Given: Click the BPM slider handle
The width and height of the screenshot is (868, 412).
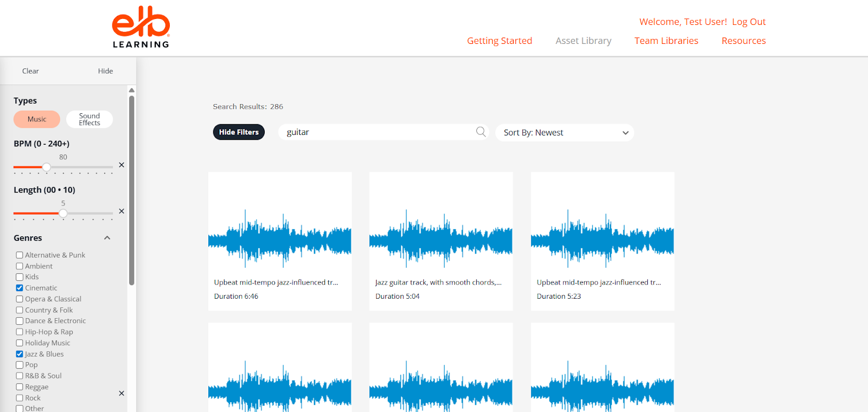Looking at the screenshot, I should (x=47, y=167).
